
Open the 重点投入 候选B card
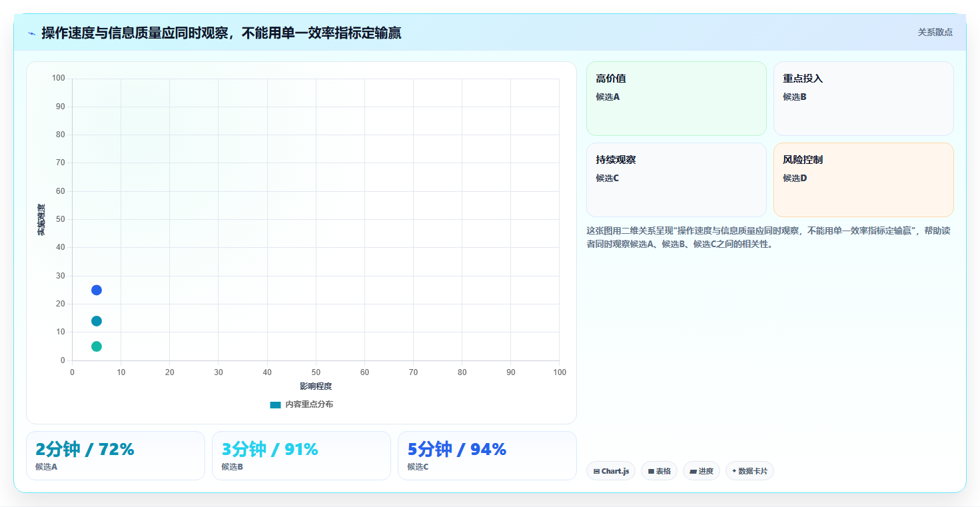tap(863, 99)
